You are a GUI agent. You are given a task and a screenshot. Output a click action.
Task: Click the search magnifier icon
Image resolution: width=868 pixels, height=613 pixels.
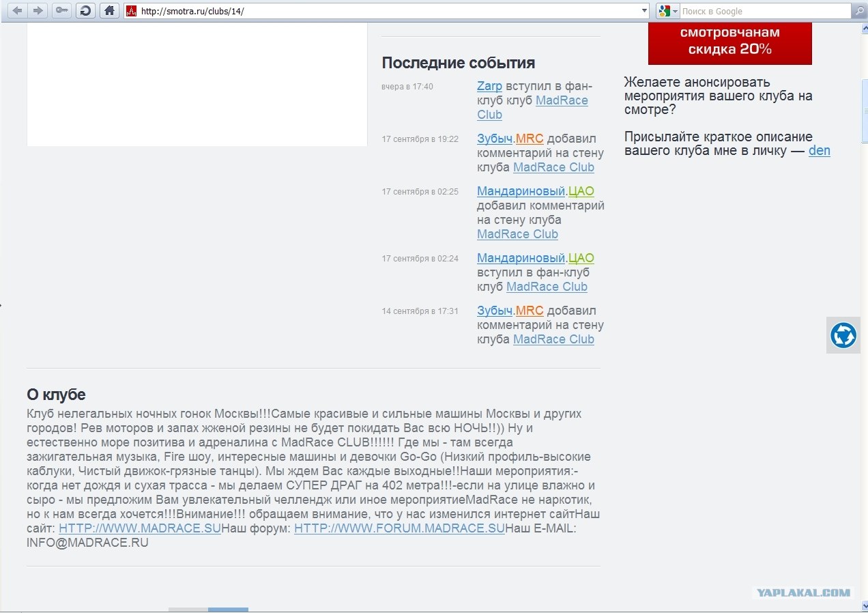pyautogui.click(x=859, y=11)
